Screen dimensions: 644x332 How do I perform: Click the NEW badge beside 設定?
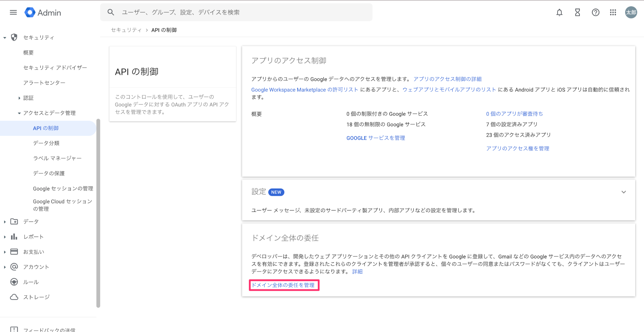tap(276, 192)
